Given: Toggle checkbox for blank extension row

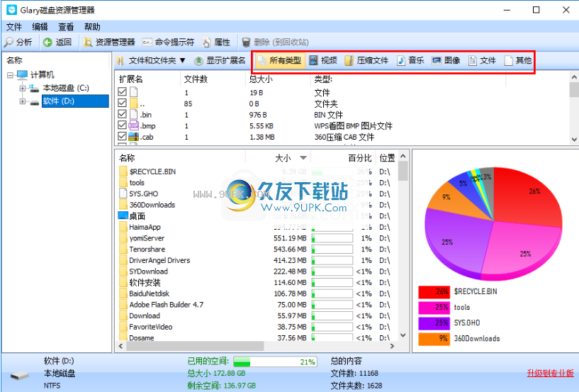Looking at the screenshot, I should (122, 91).
